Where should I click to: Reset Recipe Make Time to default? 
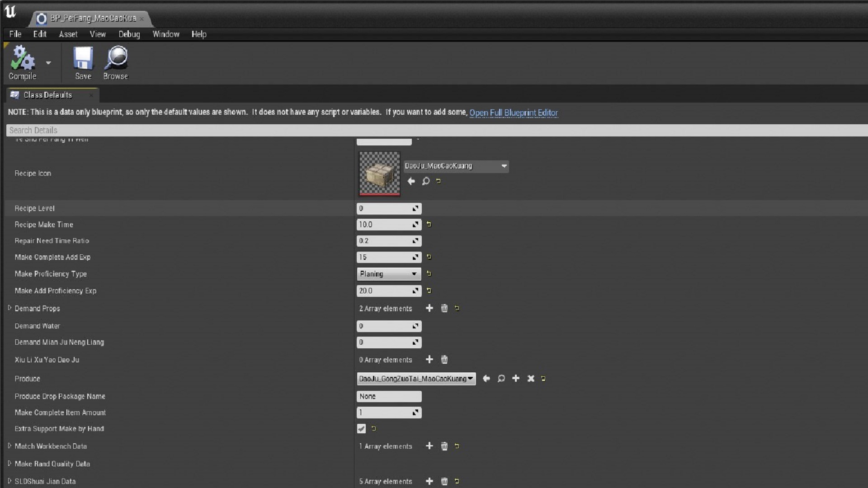click(429, 224)
